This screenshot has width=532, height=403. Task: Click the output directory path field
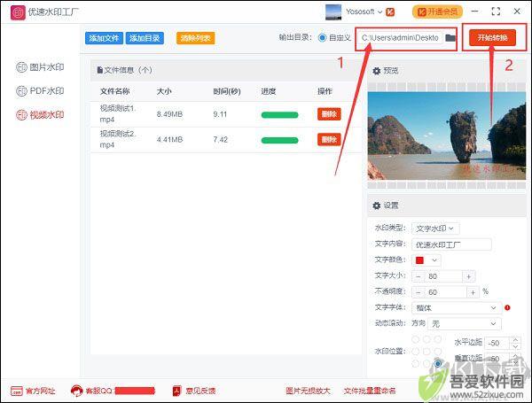click(x=400, y=37)
